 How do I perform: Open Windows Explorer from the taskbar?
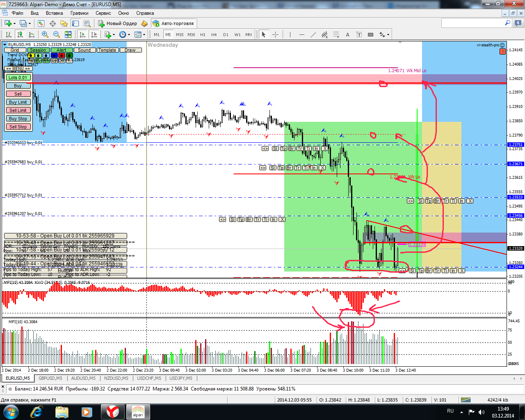pos(62,411)
